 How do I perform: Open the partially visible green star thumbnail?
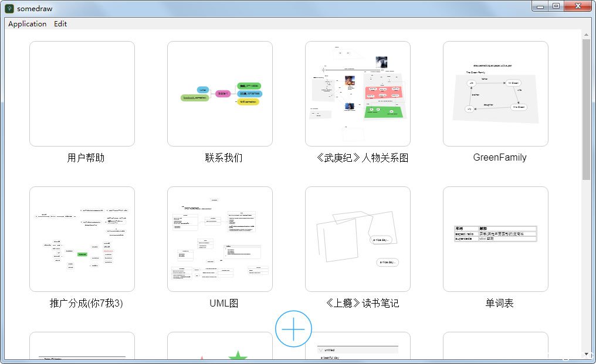pyautogui.click(x=220, y=346)
